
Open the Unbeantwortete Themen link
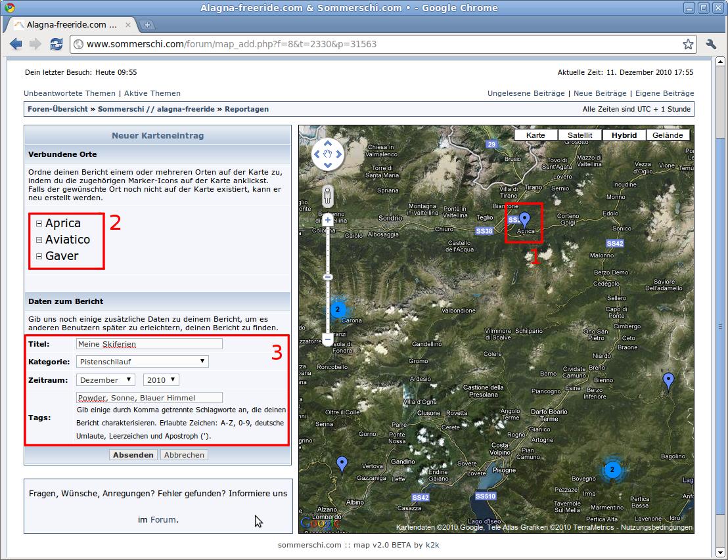pyautogui.click(x=70, y=93)
